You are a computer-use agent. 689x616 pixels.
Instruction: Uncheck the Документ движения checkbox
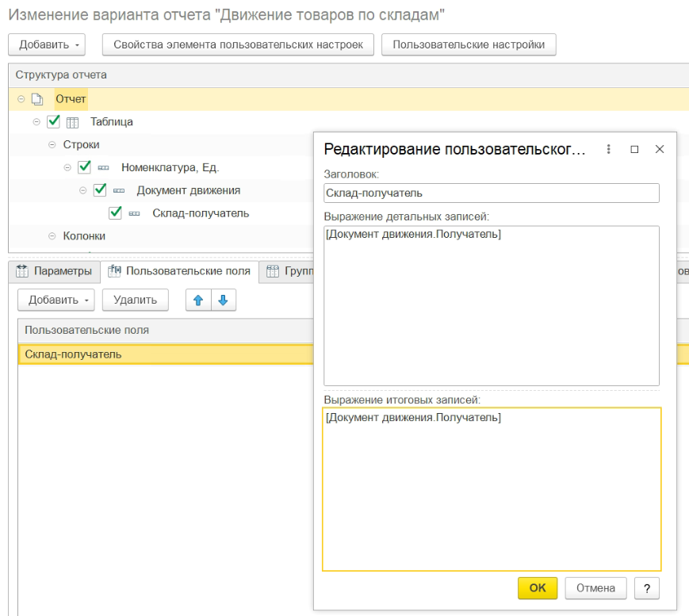coord(100,189)
